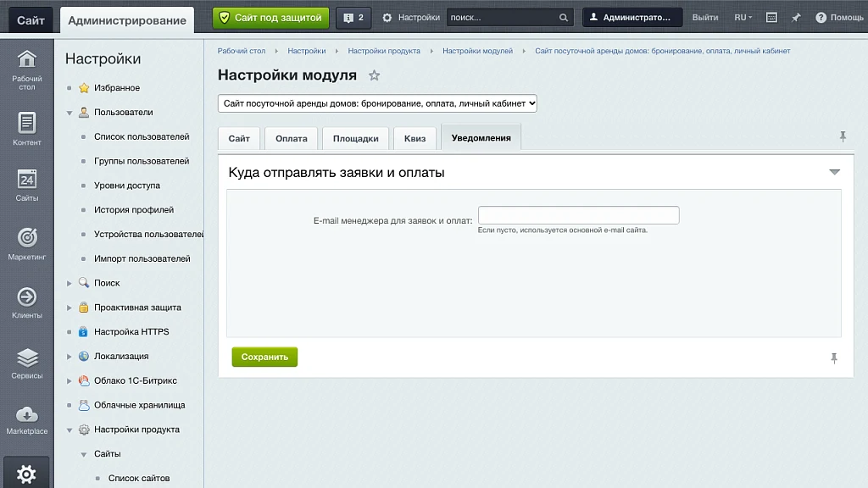This screenshot has height=488, width=868.
Task: Click the Выйти logout link
Action: [x=704, y=18]
